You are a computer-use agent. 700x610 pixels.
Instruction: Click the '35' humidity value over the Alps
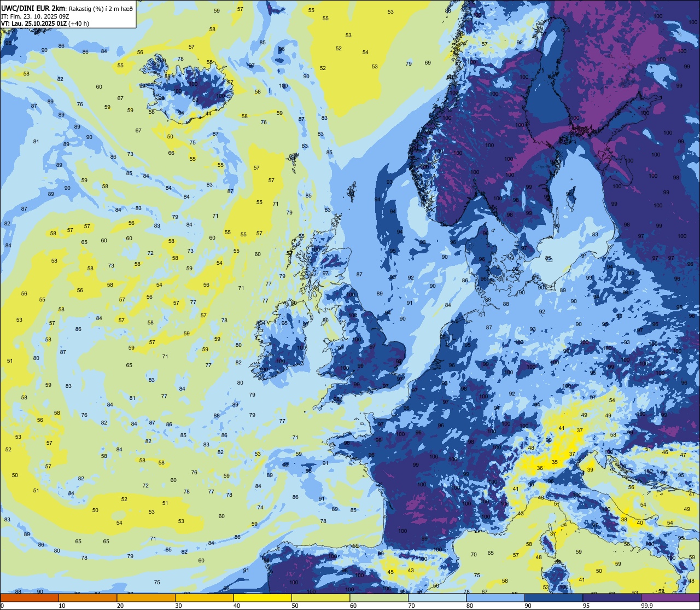coord(555,462)
